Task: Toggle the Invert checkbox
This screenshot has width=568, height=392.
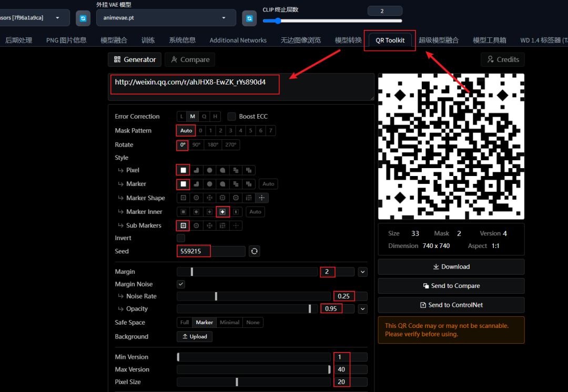Action: (x=181, y=238)
